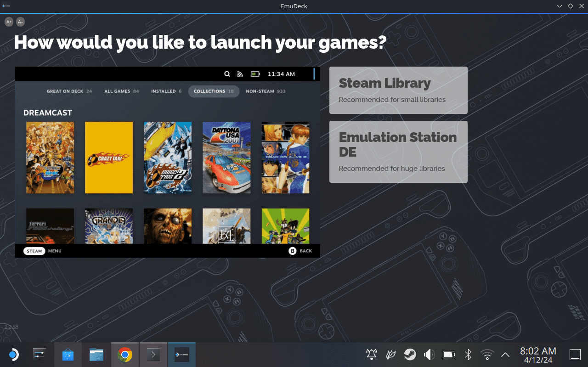Click the search icon in preview image

click(227, 74)
